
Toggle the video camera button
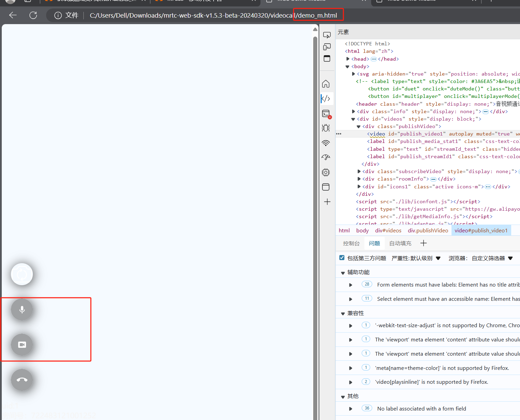coord(22,345)
